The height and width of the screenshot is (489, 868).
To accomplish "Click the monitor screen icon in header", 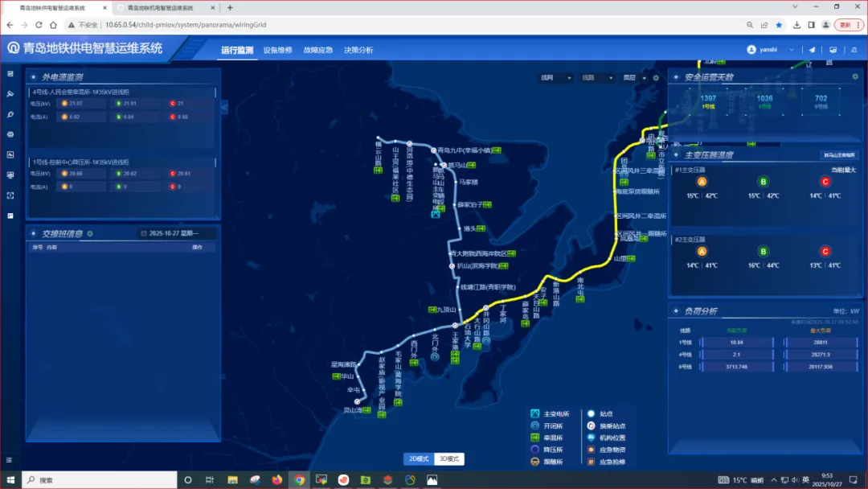I will [x=833, y=50].
